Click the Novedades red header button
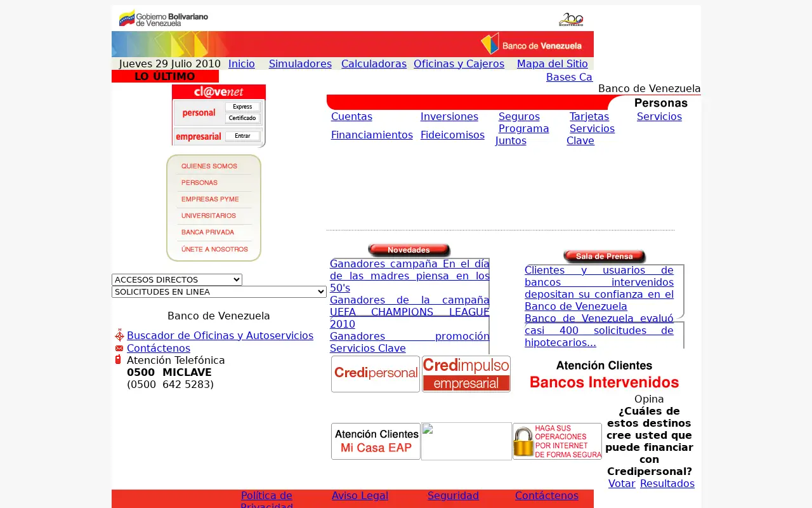This screenshot has height=508, width=812. pyautogui.click(x=409, y=250)
